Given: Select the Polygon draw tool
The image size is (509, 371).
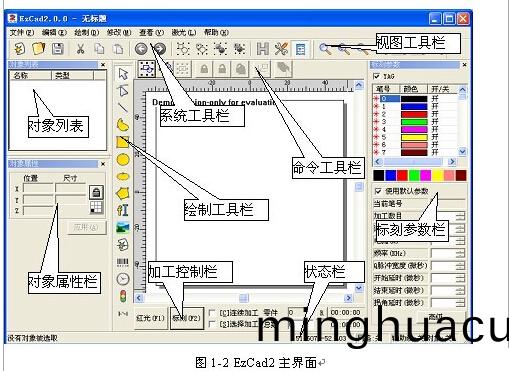Looking at the screenshot, I should [123, 193].
